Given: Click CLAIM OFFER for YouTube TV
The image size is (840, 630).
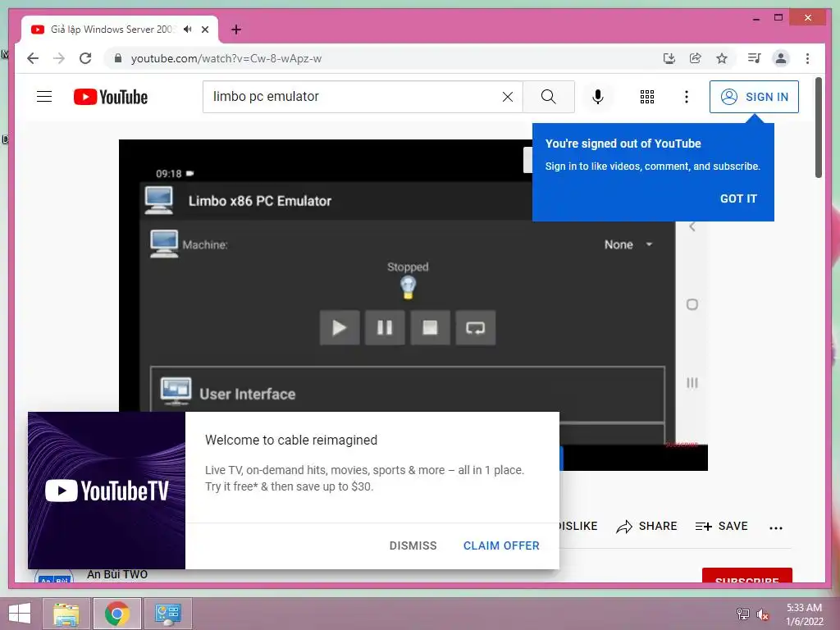Looking at the screenshot, I should 501,546.
